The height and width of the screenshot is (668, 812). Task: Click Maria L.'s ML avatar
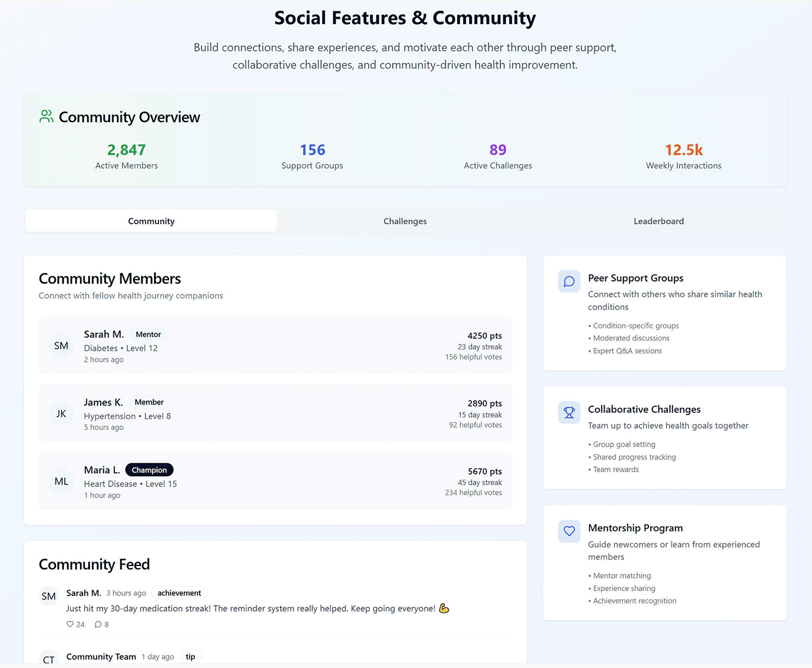(x=61, y=481)
